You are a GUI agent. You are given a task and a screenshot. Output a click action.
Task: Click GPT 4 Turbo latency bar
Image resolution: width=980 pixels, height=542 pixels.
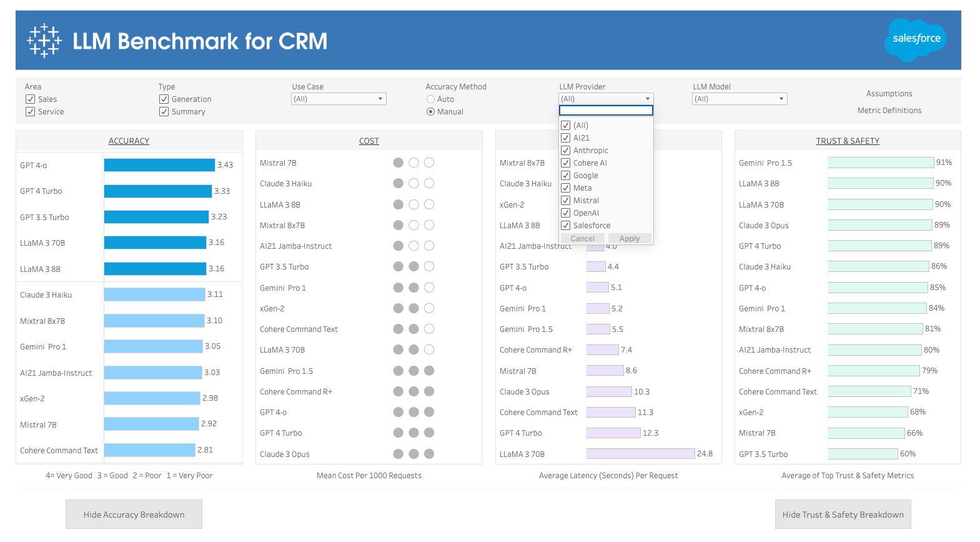[x=613, y=433]
